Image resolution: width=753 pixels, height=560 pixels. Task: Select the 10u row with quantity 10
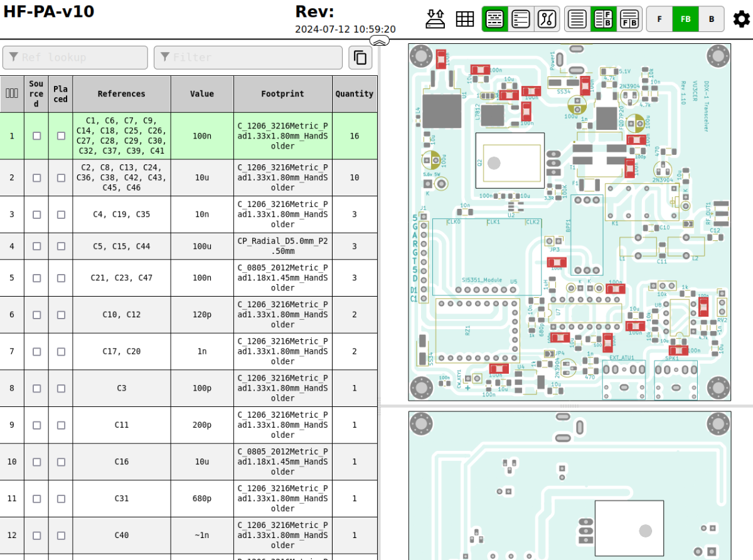pos(189,177)
